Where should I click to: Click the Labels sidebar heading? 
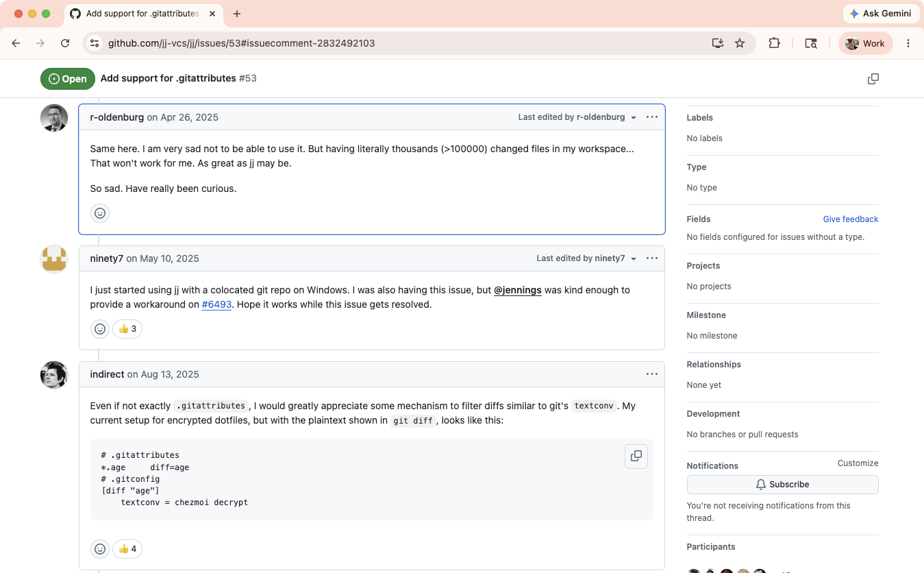(x=700, y=118)
